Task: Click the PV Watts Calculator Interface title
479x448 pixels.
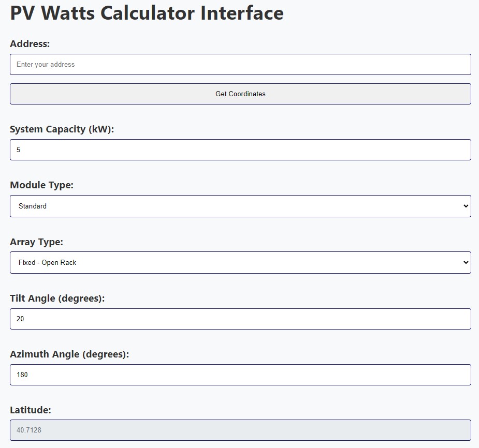Action: pyautogui.click(x=147, y=13)
